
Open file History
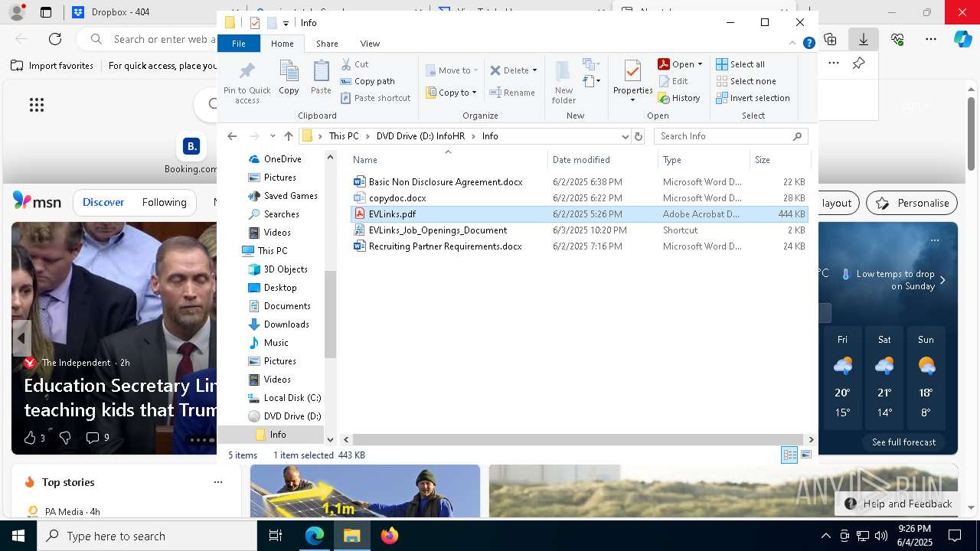point(679,98)
